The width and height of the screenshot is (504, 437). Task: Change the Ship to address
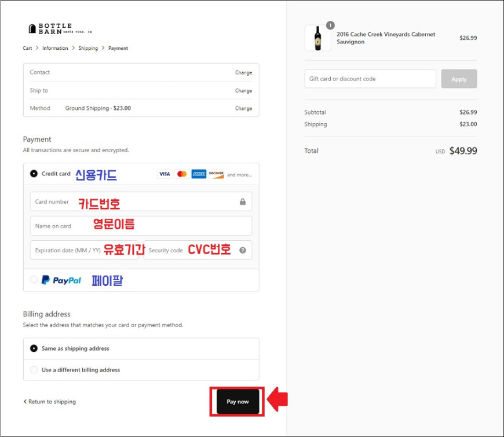point(243,90)
